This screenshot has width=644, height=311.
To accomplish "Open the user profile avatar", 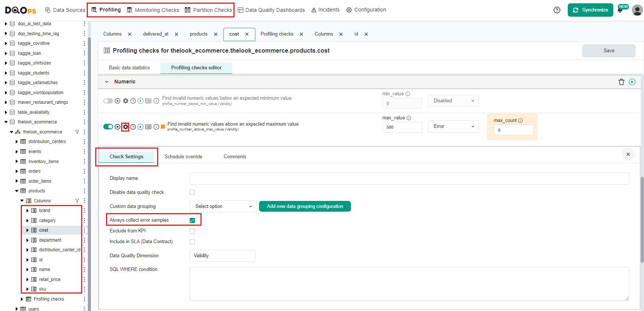I will tap(637, 10).
